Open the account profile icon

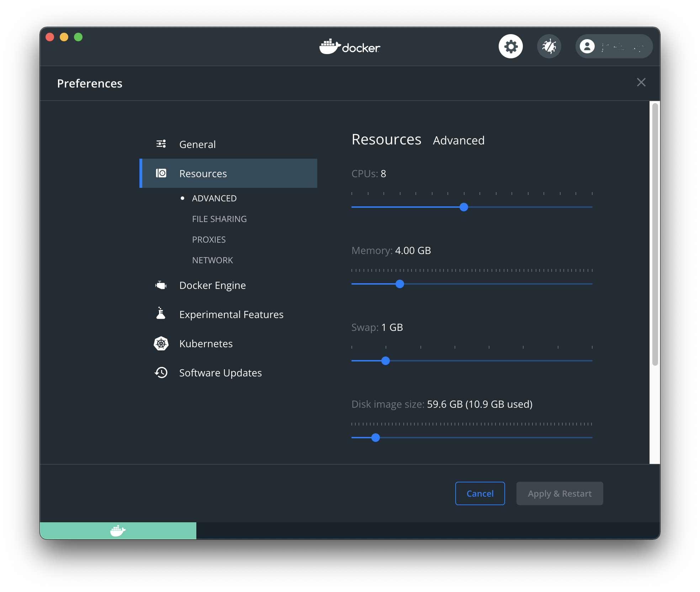(x=587, y=46)
